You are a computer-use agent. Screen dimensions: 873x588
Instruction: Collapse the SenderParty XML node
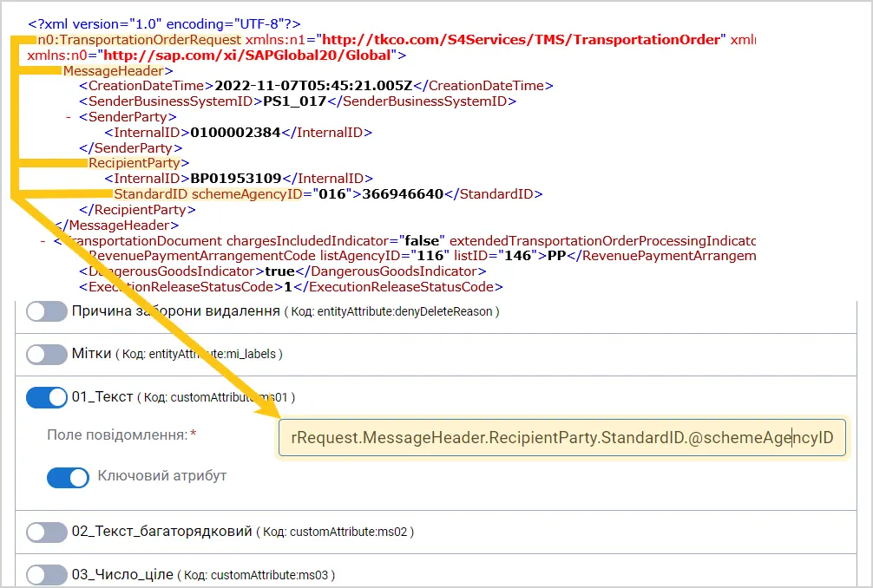coord(69,117)
